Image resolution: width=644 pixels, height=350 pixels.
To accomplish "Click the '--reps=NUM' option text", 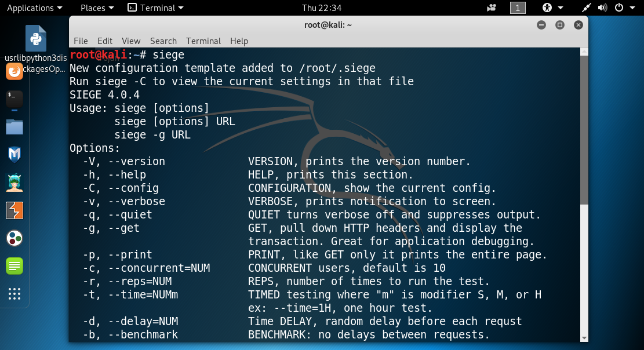I will (x=140, y=282).
